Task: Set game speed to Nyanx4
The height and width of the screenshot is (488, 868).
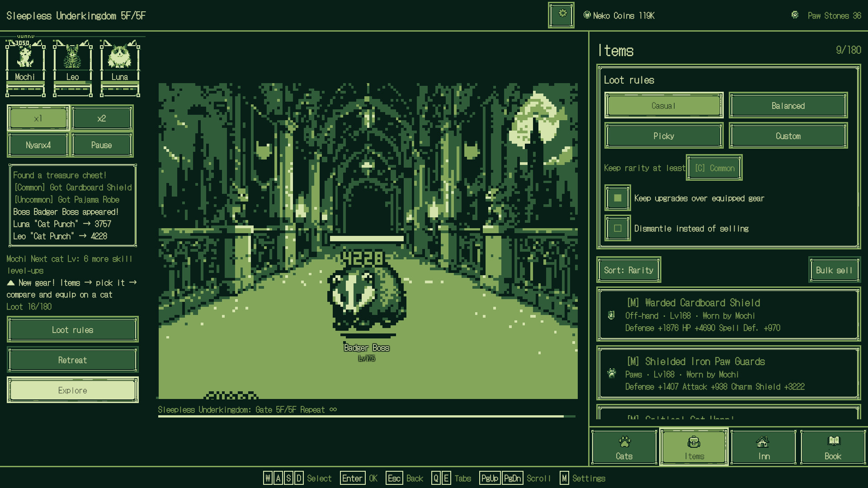Action: [38, 145]
